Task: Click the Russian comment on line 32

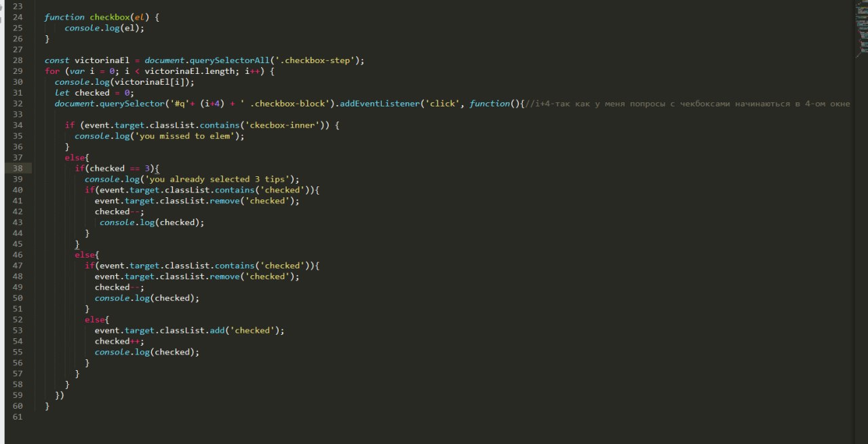Action: tap(688, 104)
